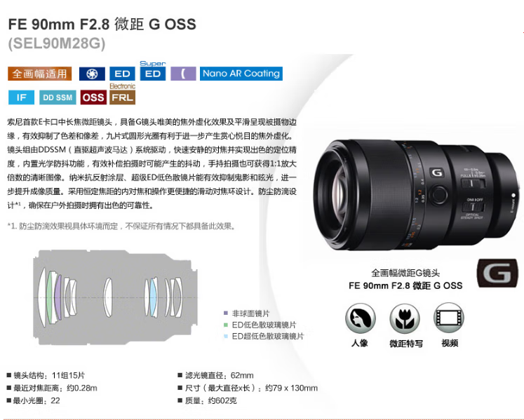Open the Nano AR Coating badge

241,74
